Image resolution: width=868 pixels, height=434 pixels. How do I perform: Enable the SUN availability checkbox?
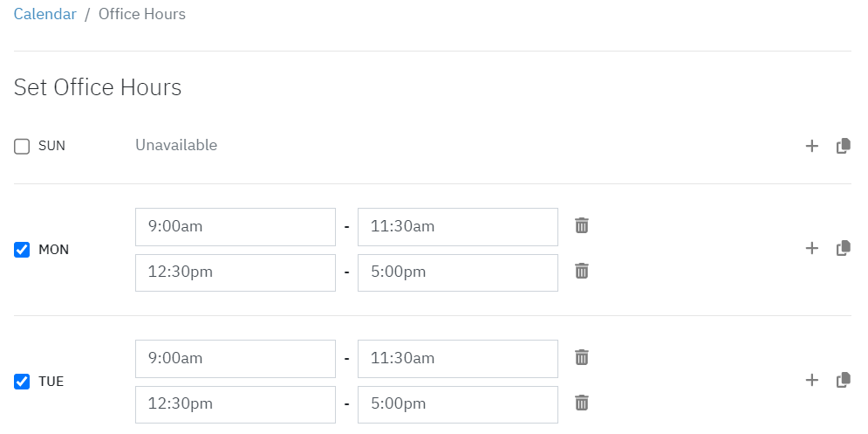coord(22,147)
